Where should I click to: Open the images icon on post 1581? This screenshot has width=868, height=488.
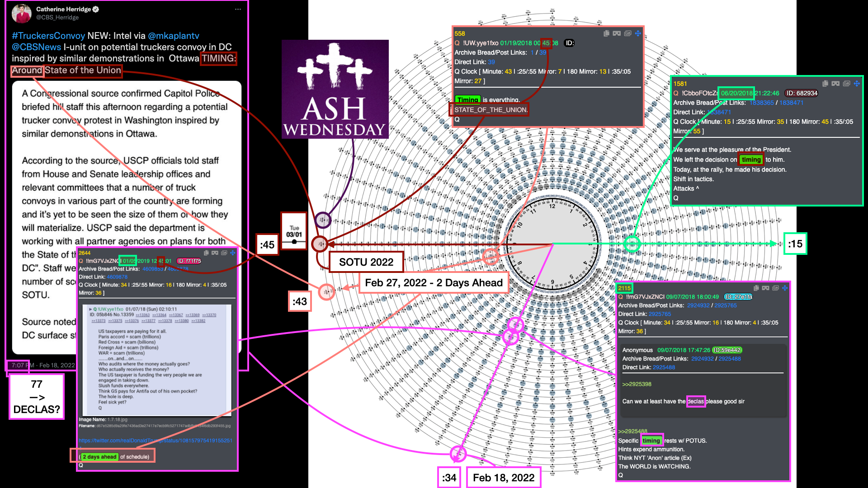point(846,84)
